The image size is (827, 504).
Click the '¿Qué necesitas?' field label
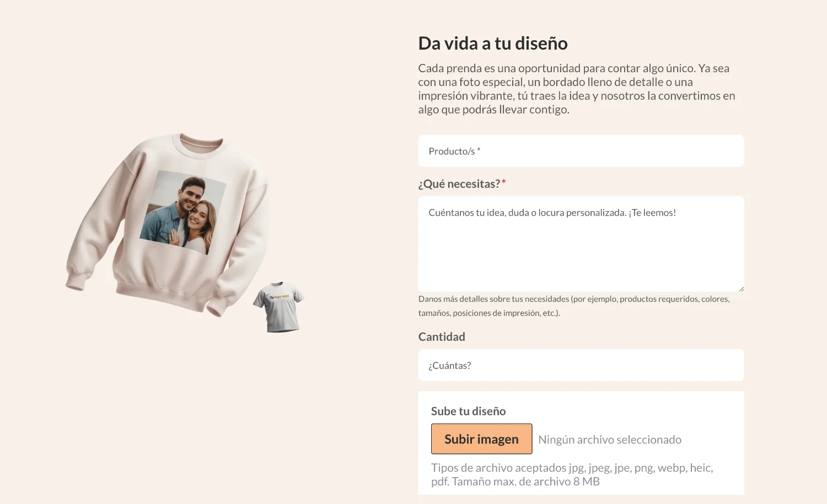tap(459, 184)
